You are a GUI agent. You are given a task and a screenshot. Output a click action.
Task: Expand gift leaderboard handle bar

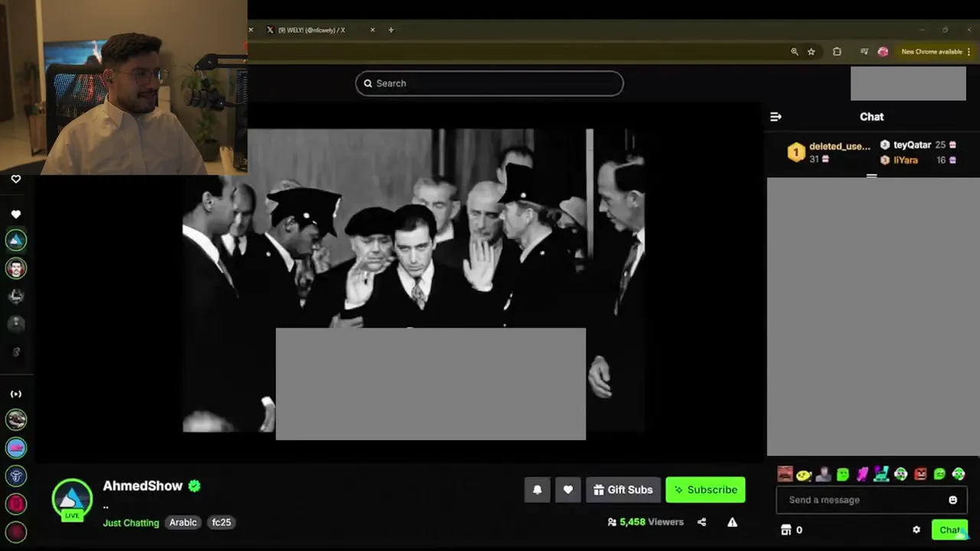pyautogui.click(x=871, y=175)
